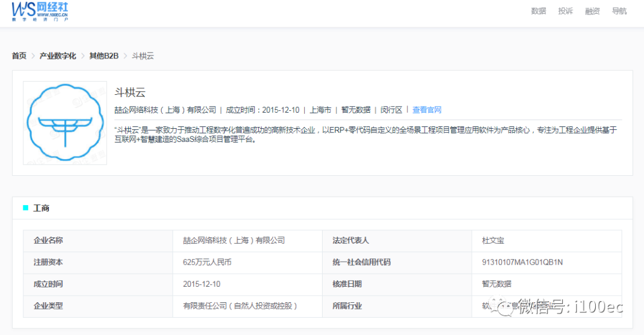Click the 企业类型 label cell
The height and width of the screenshot is (335, 644).
[98, 306]
